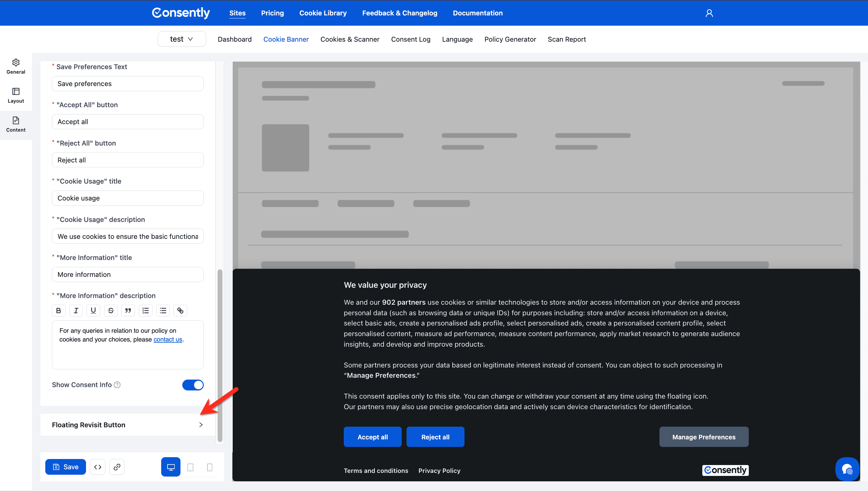Click the ordered list icon
Image resolution: width=868 pixels, height=491 pixels.
click(145, 310)
